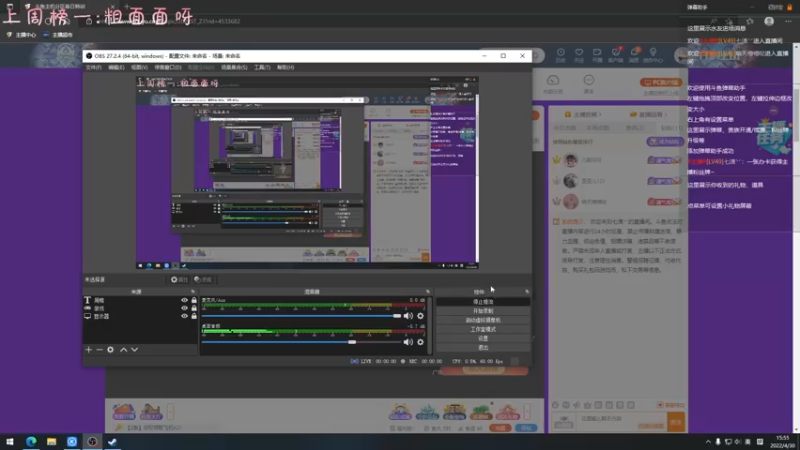The height and width of the screenshot is (450, 800).
Task: Expand the gift bar arrow beside right gifts
Action: (x=527, y=411)
